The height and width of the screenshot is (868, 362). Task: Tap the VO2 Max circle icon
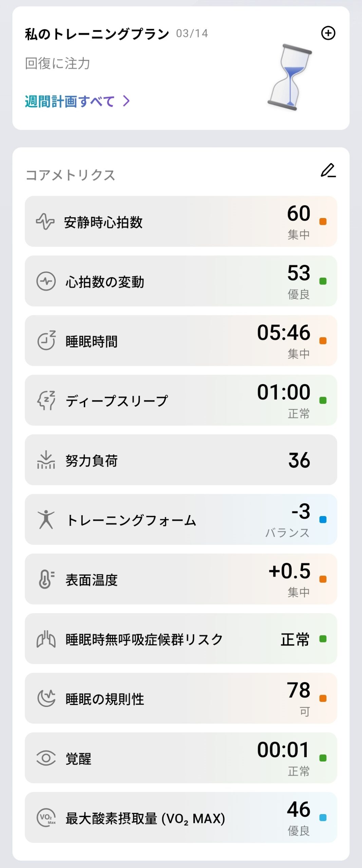[x=46, y=817]
